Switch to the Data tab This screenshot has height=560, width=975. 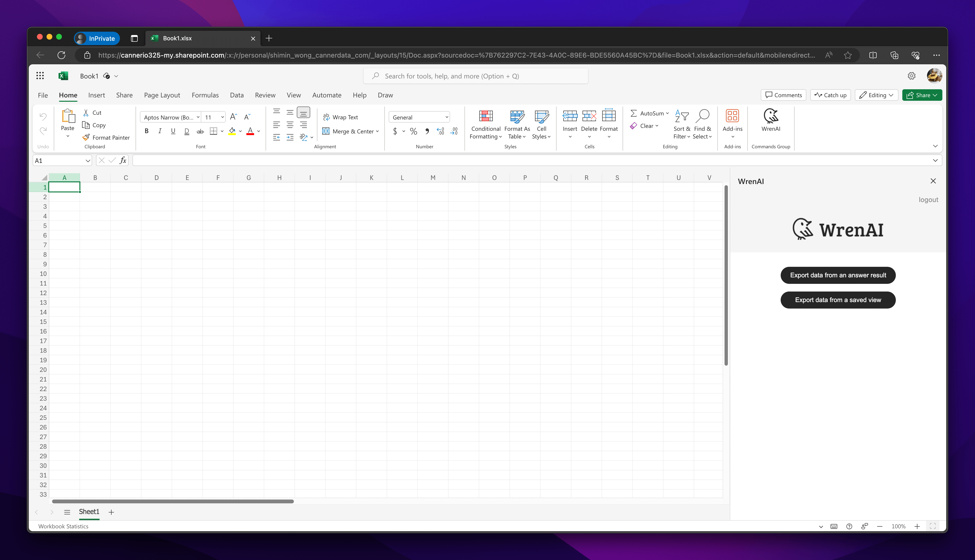[x=237, y=95]
